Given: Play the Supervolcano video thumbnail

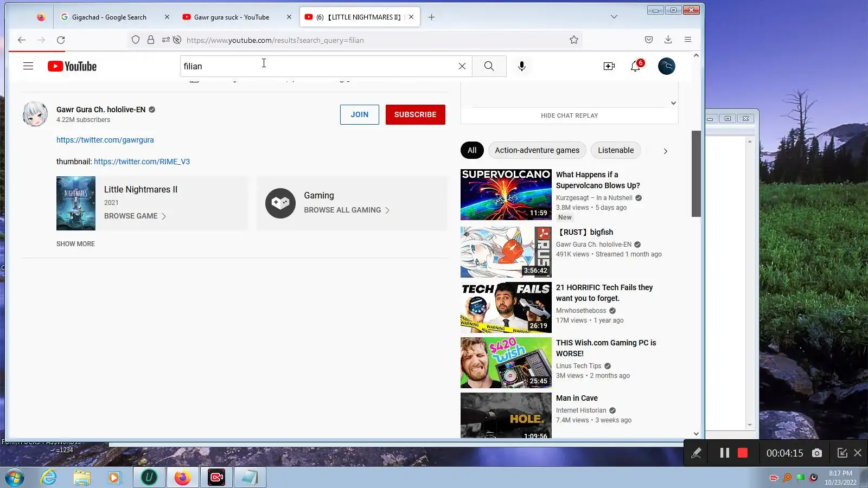Looking at the screenshot, I should click(x=506, y=195).
